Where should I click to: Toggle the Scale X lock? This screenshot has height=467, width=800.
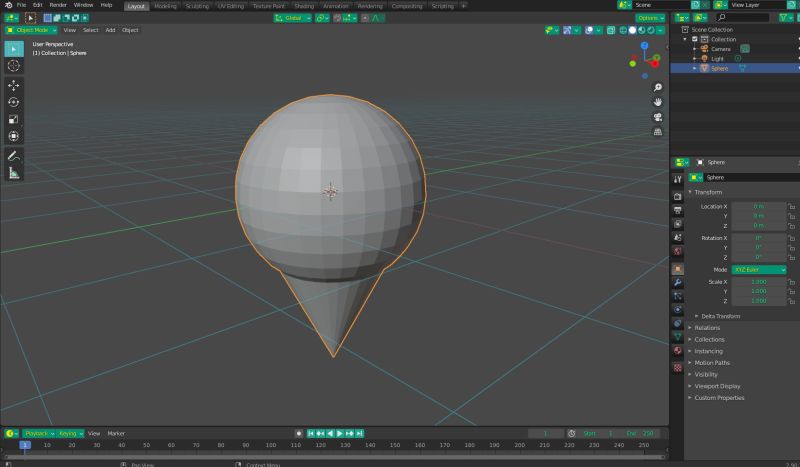(x=791, y=282)
